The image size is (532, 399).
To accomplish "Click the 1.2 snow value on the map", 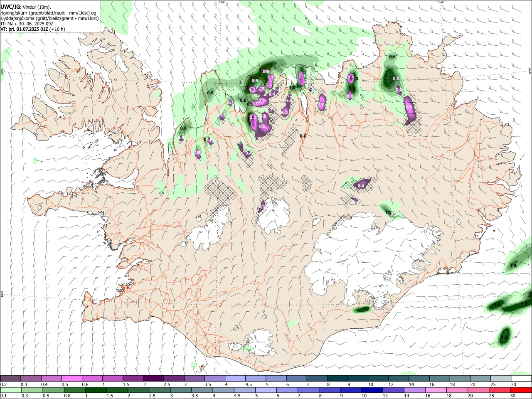I will (x=269, y=85).
